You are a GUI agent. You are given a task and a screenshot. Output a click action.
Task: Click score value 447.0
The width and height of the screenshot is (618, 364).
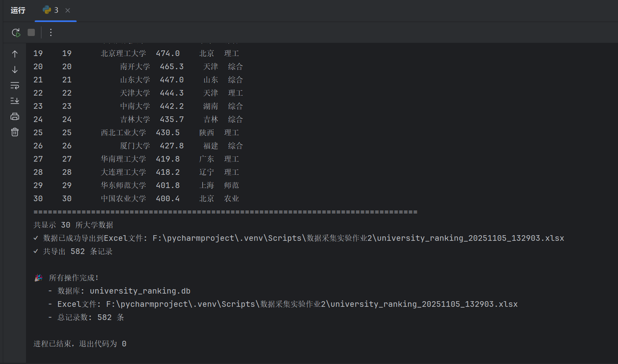(172, 80)
